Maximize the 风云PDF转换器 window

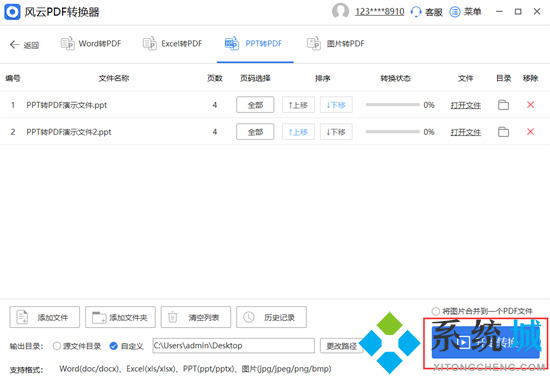[518, 12]
